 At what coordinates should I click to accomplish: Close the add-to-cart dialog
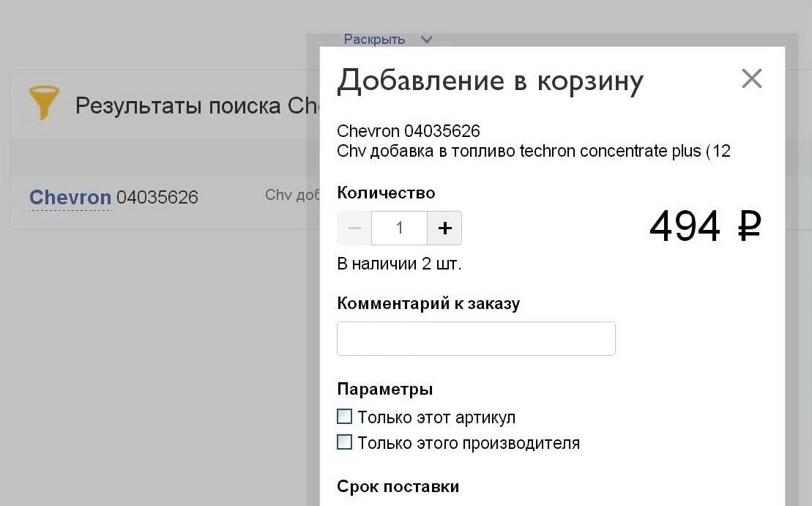tap(751, 79)
